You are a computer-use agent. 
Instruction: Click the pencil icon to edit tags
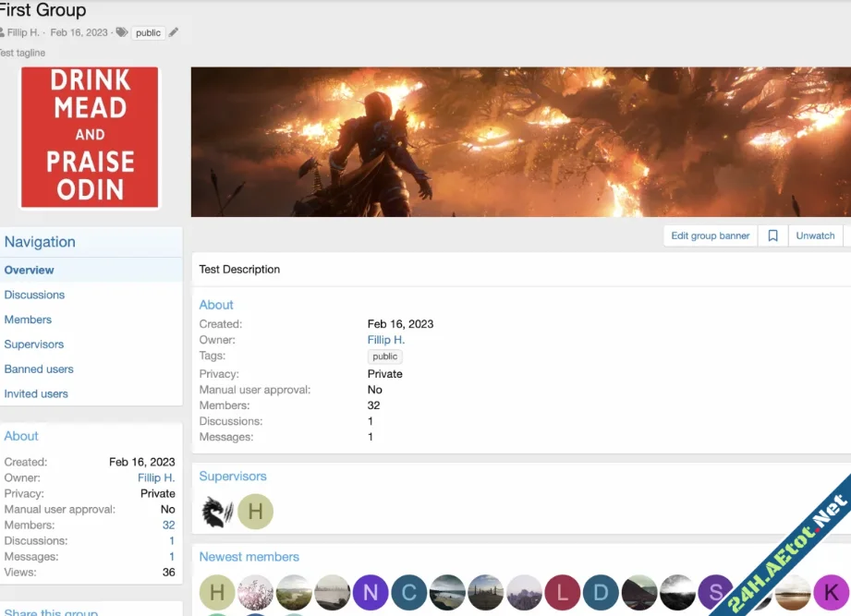click(x=174, y=32)
